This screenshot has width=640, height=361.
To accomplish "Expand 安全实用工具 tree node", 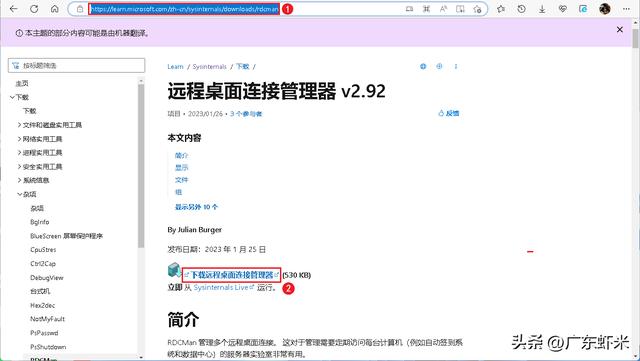I will click(x=19, y=167).
